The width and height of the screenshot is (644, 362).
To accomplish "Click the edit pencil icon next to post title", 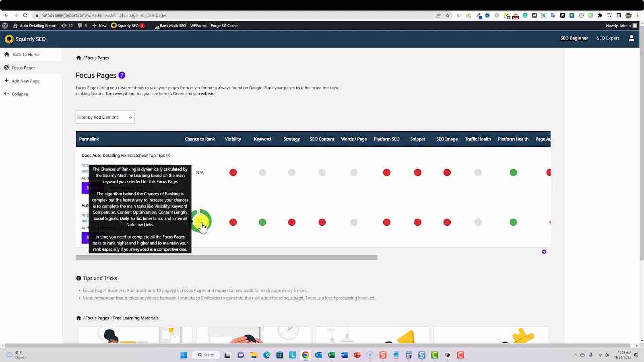I will [168, 156].
